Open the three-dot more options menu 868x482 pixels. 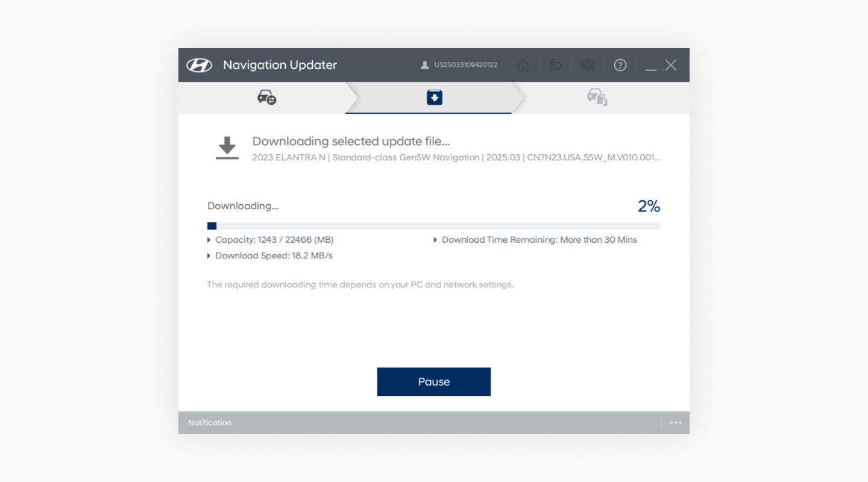pyautogui.click(x=676, y=423)
